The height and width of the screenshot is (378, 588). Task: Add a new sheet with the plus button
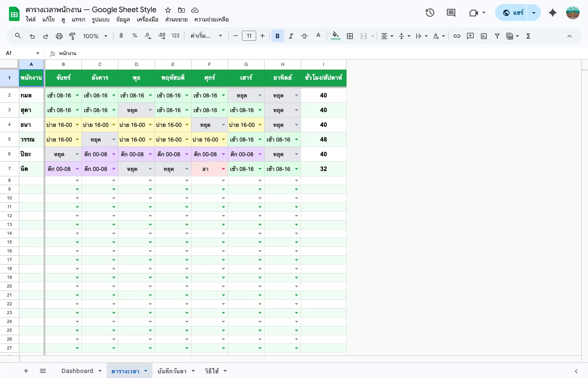click(x=26, y=371)
